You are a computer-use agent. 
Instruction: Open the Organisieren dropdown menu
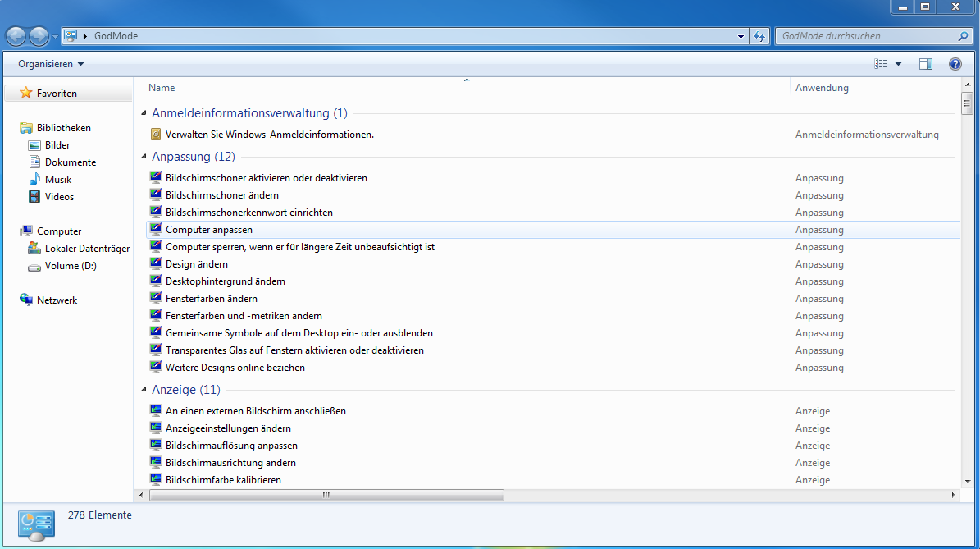pos(51,64)
